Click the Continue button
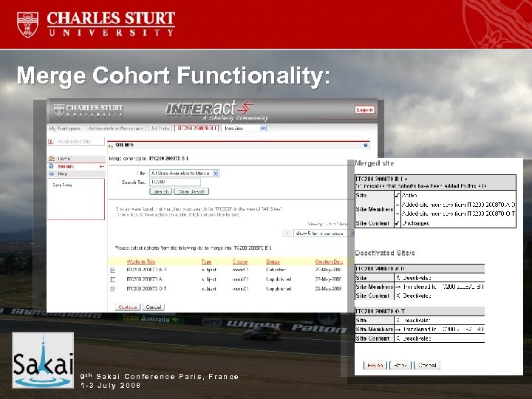This screenshot has height=399, width=532. [x=128, y=307]
